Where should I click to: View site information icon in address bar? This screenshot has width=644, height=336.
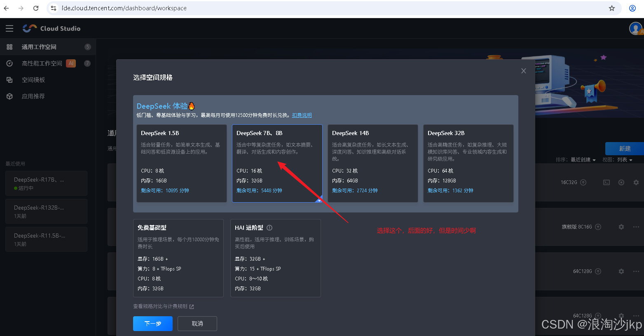point(54,8)
